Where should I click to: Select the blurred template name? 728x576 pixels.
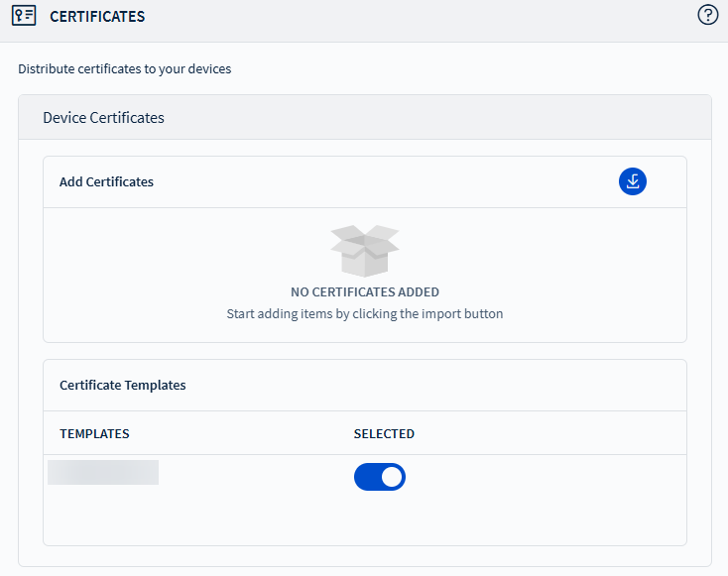coord(103,472)
